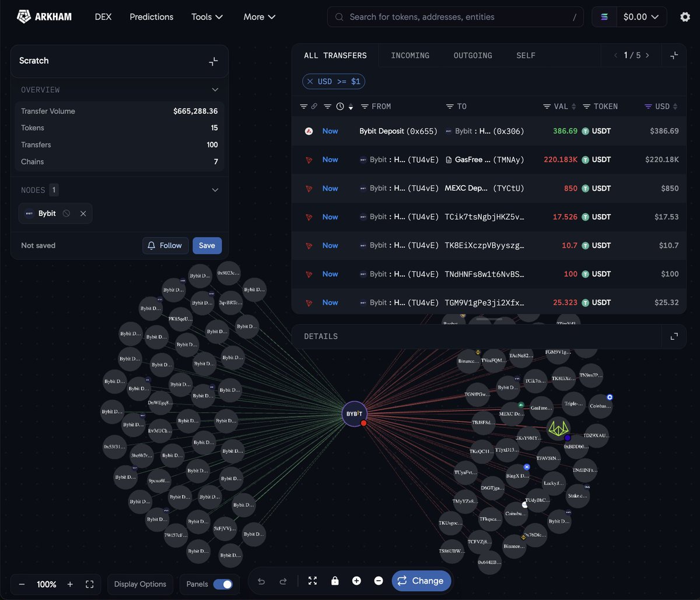700x600 pixels.
Task: Remove the Bybit node with its X
Action: (x=83, y=214)
